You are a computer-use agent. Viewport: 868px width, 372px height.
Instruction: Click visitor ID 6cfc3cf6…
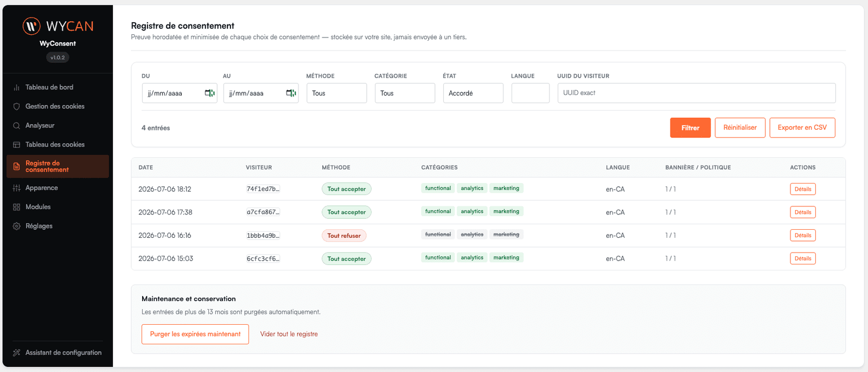(x=263, y=258)
